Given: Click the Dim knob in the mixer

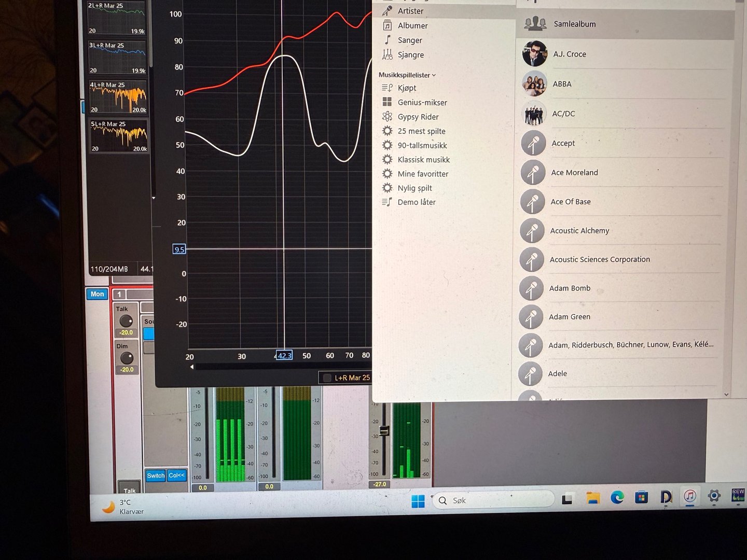Looking at the screenshot, I should pyautogui.click(x=127, y=358).
